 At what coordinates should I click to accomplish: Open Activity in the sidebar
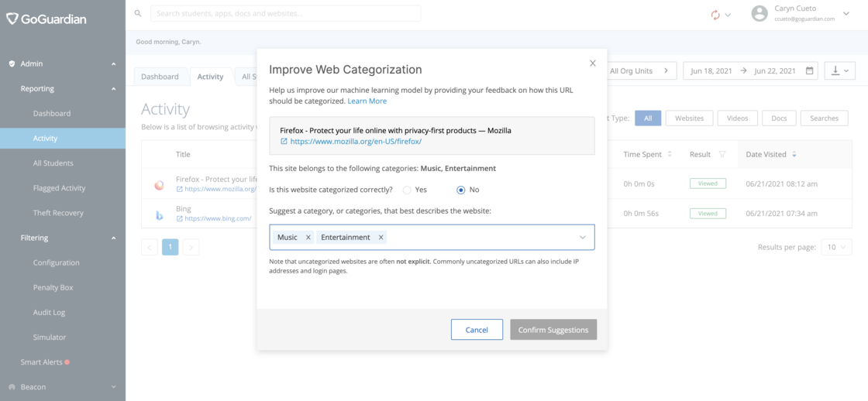[63, 139]
